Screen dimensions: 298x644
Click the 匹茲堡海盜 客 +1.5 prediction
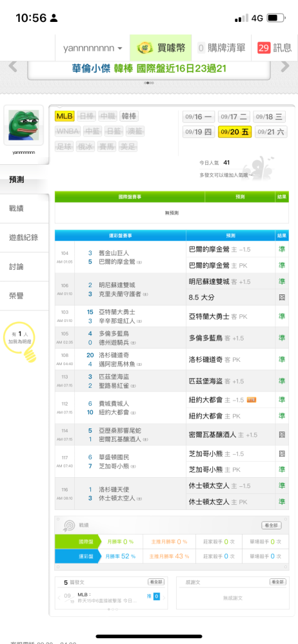(216, 381)
